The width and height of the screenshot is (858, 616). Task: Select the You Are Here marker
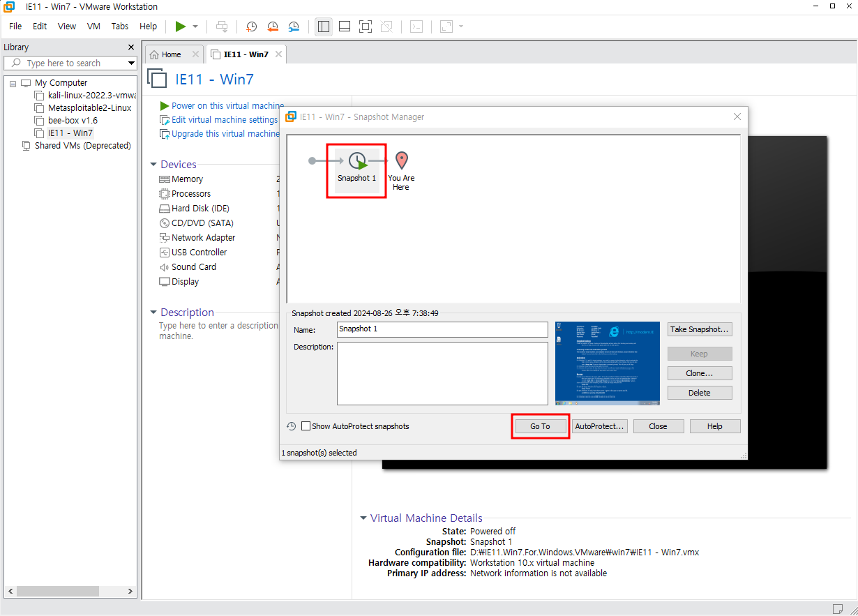[401, 171]
